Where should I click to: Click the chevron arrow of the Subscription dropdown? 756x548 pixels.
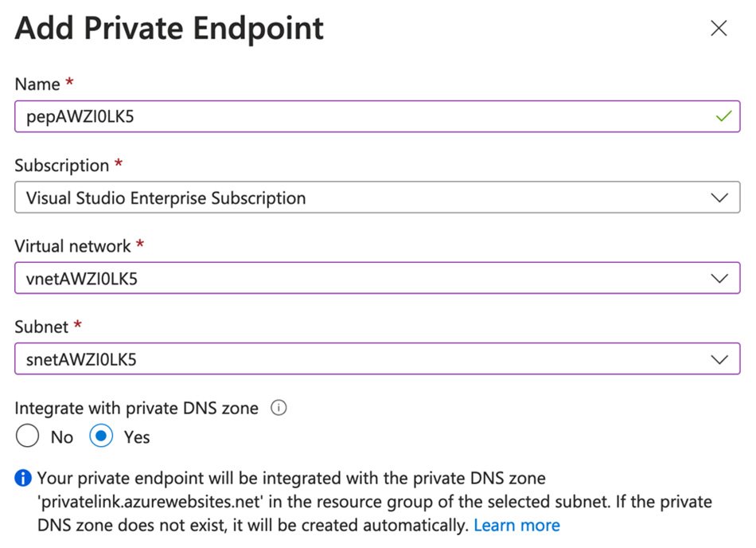coord(719,198)
